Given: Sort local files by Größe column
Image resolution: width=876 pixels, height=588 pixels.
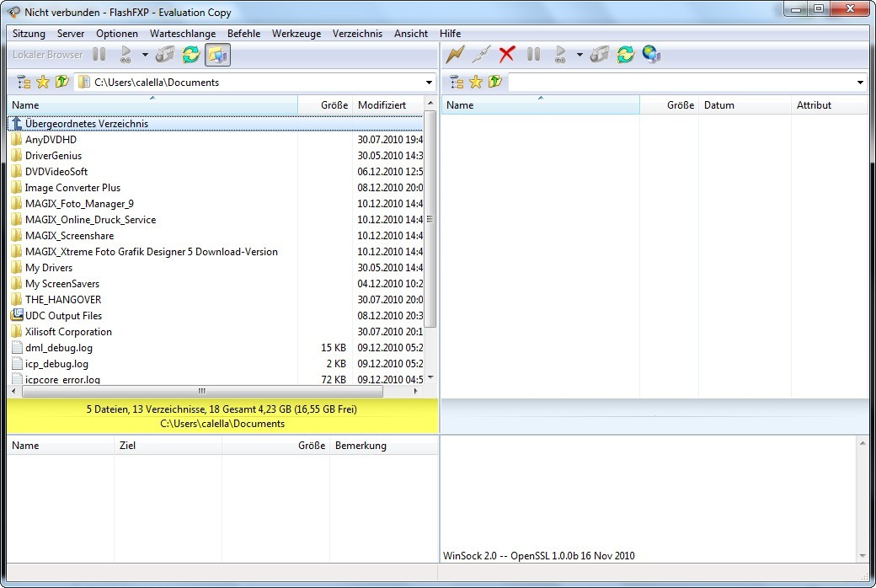Looking at the screenshot, I should 325,105.
